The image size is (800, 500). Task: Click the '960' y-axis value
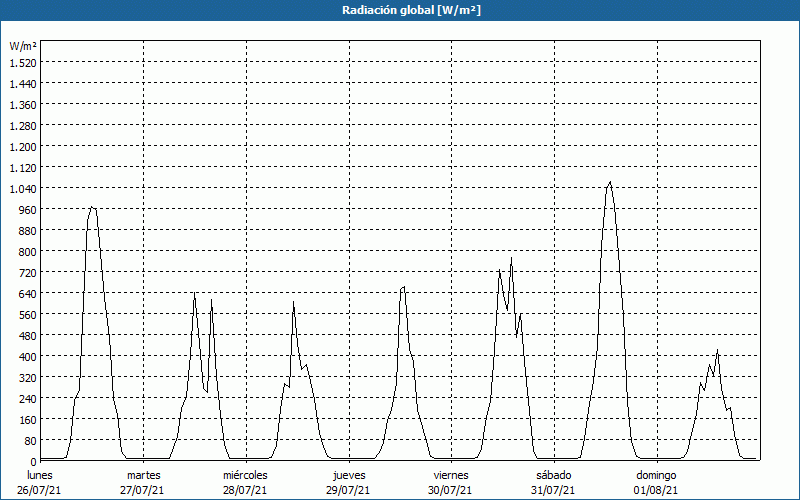[28, 210]
